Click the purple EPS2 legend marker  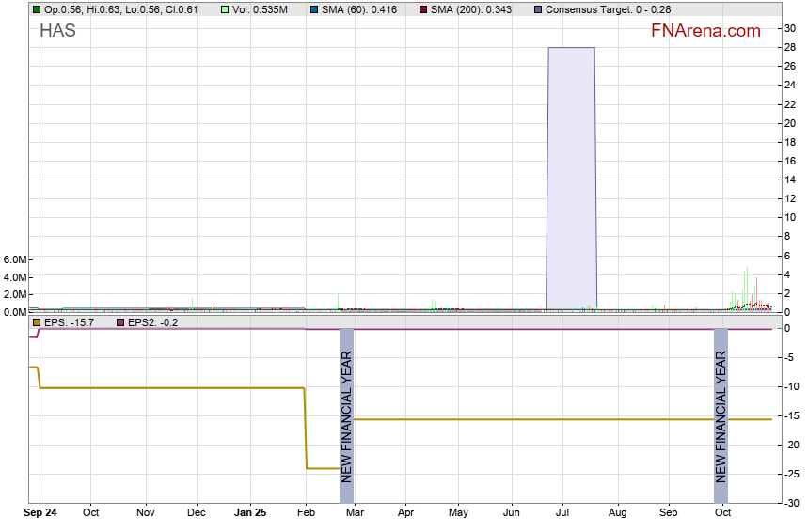pos(119,322)
